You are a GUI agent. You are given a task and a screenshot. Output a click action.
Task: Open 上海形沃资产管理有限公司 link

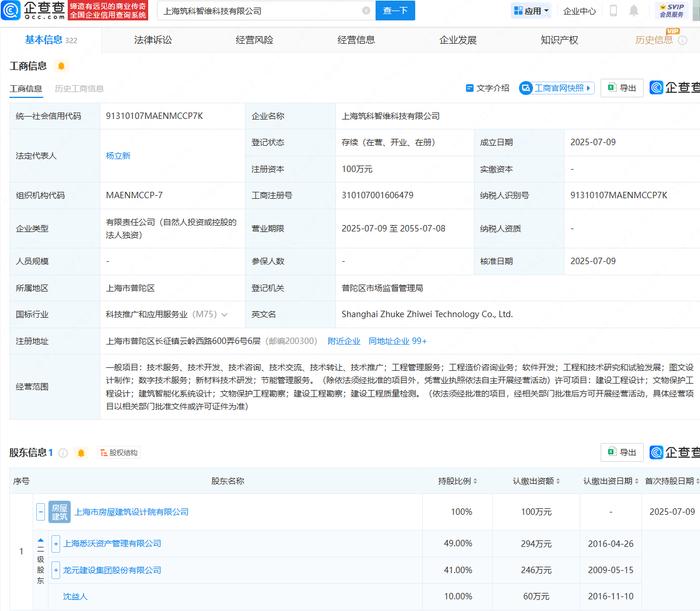point(112,543)
